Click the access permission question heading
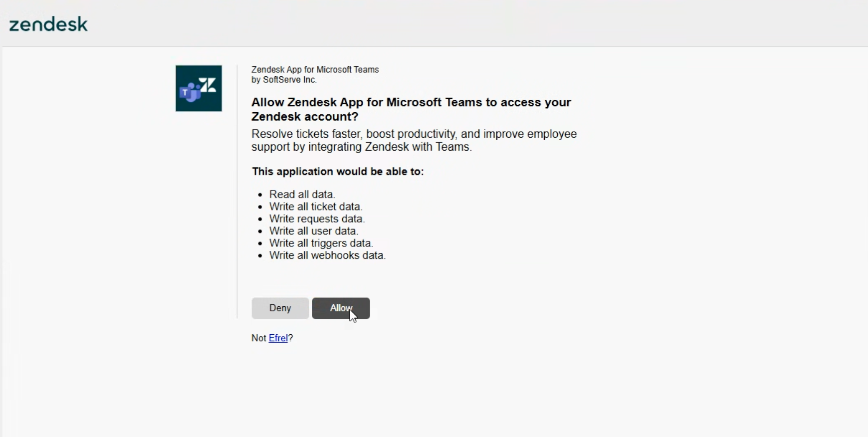 point(411,109)
